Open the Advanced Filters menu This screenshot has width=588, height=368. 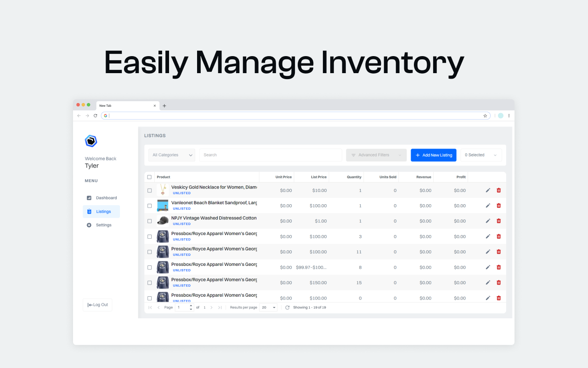(x=376, y=155)
